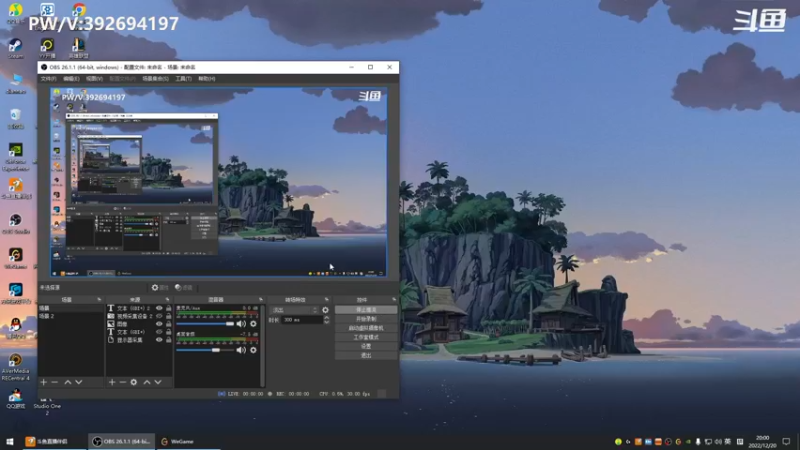Toggle lock on 视频采集设备 2 source
The image size is (800, 450).
[169, 316]
